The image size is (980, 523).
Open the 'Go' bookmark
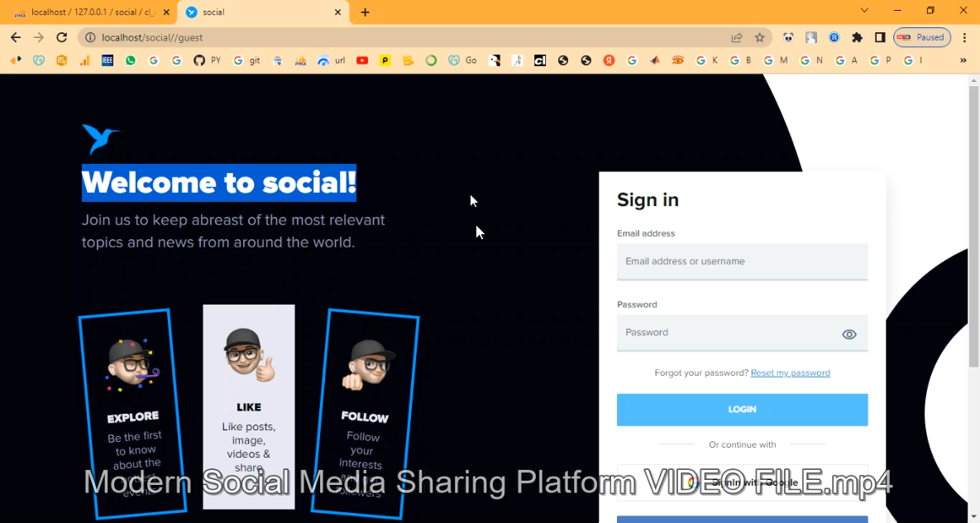[462, 60]
